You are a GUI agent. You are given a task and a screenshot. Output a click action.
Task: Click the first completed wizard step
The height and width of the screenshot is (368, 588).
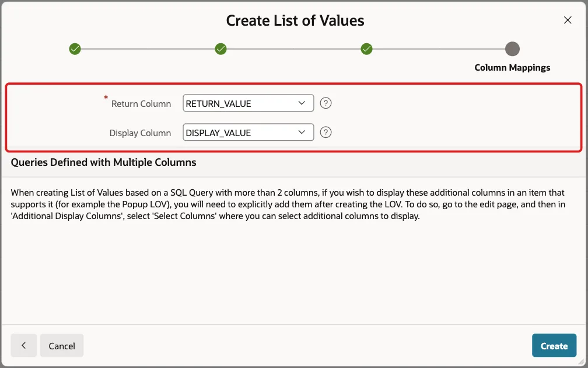[x=75, y=49]
